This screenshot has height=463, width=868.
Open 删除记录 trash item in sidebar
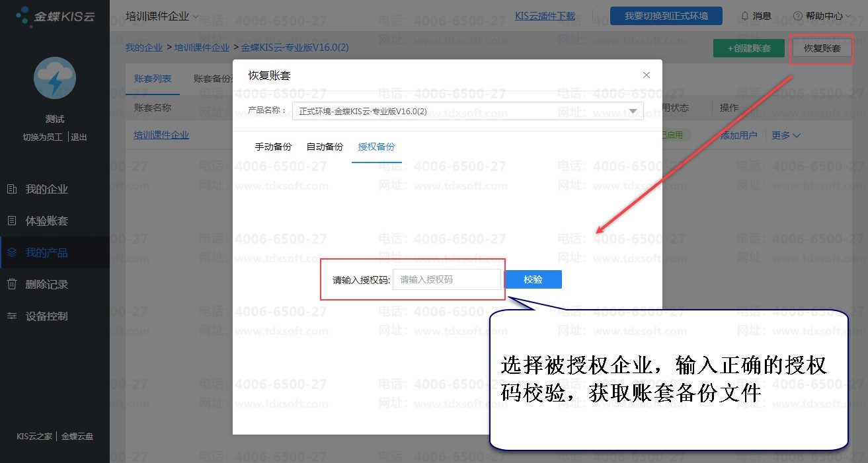coord(46,285)
